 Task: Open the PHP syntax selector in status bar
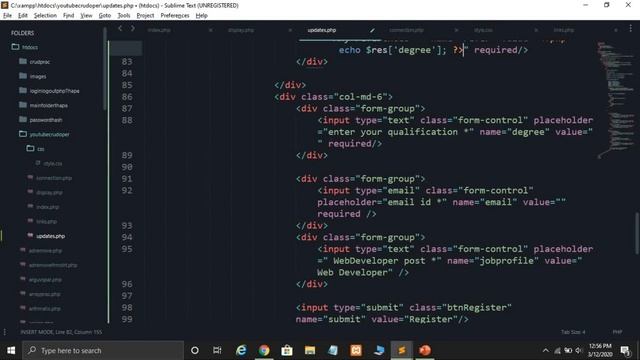(x=618, y=332)
